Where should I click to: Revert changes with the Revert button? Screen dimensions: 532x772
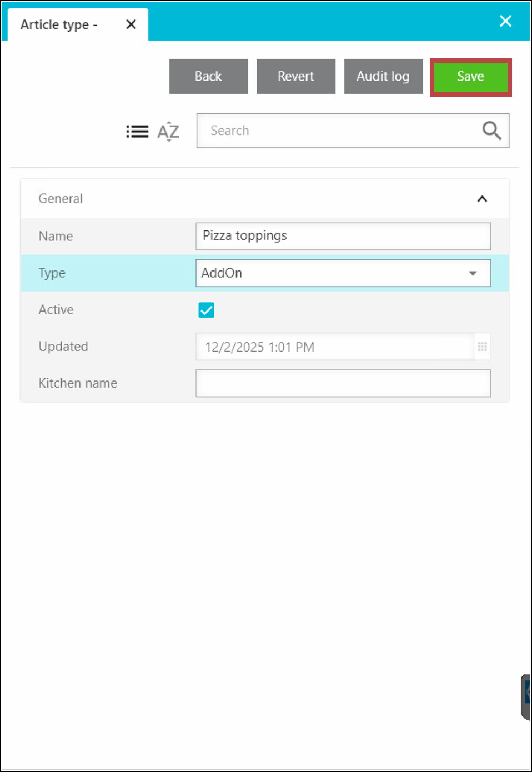(295, 77)
